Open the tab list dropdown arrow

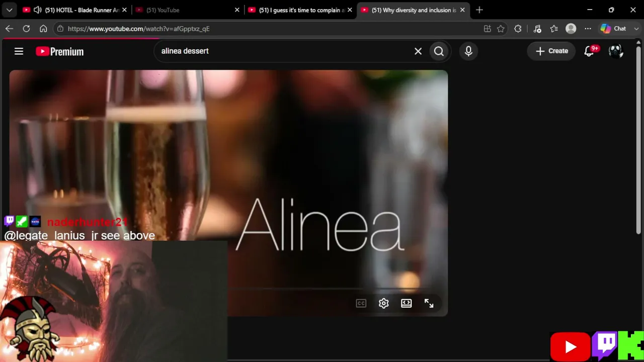coord(9,10)
